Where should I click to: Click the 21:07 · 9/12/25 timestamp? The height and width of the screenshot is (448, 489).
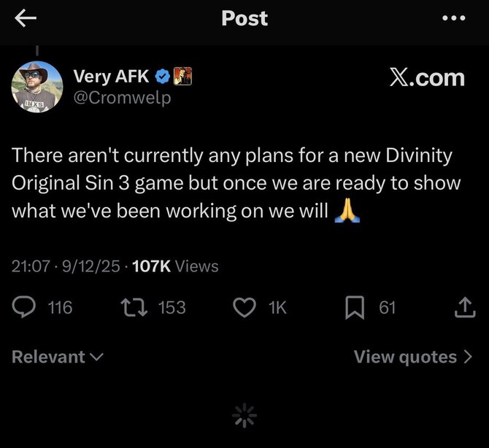click(66, 266)
